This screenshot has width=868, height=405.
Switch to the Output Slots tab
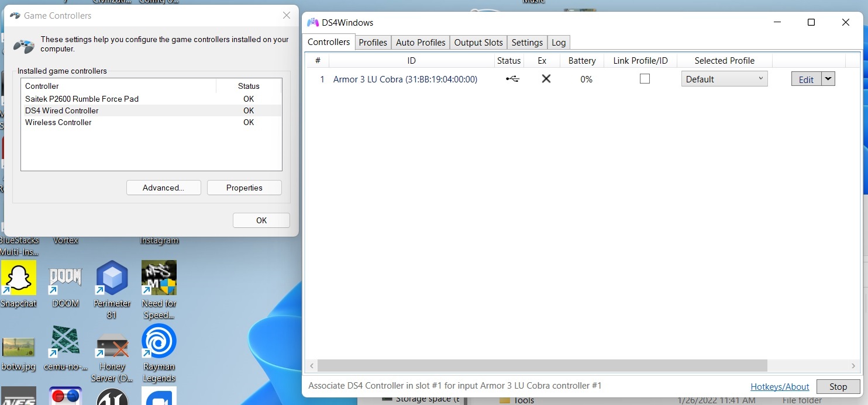tap(478, 43)
